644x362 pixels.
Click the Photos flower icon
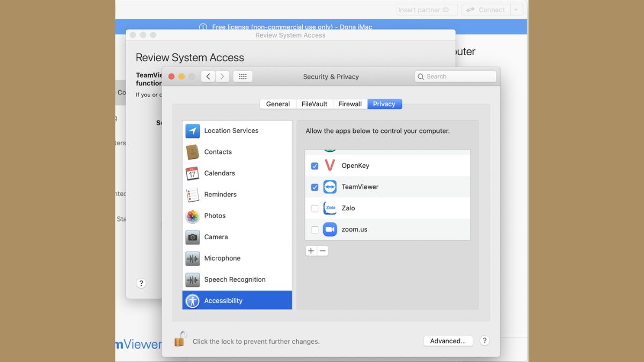coord(193,216)
